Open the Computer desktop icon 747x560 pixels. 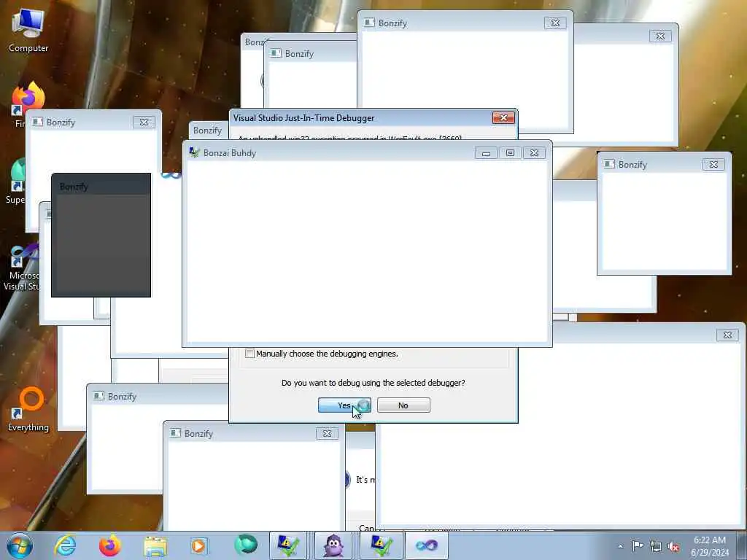click(28, 31)
